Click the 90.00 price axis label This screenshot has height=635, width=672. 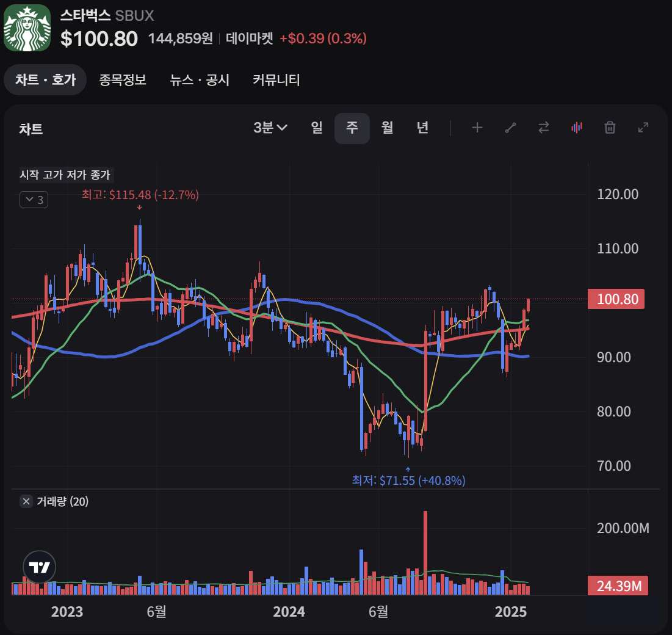(614, 357)
